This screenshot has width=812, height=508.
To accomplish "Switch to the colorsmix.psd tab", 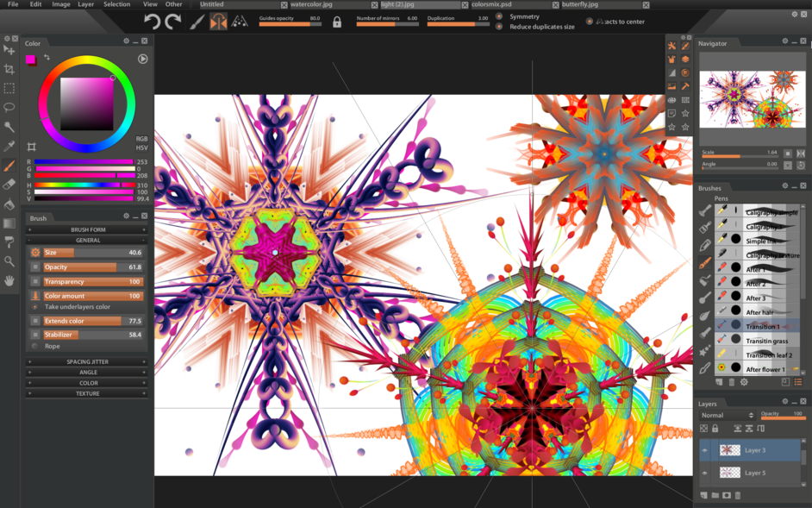I will pos(491,3).
